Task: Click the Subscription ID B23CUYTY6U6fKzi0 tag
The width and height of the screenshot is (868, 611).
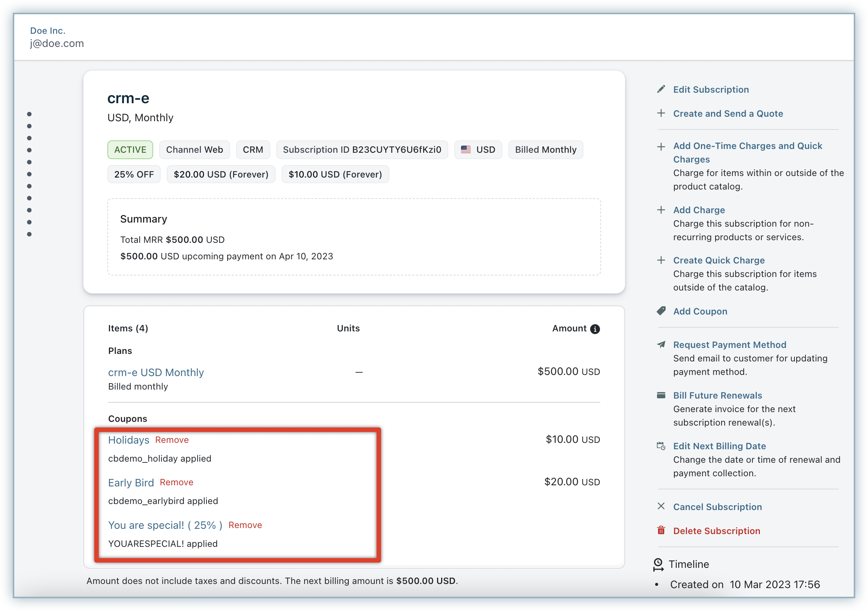Action: coord(362,150)
